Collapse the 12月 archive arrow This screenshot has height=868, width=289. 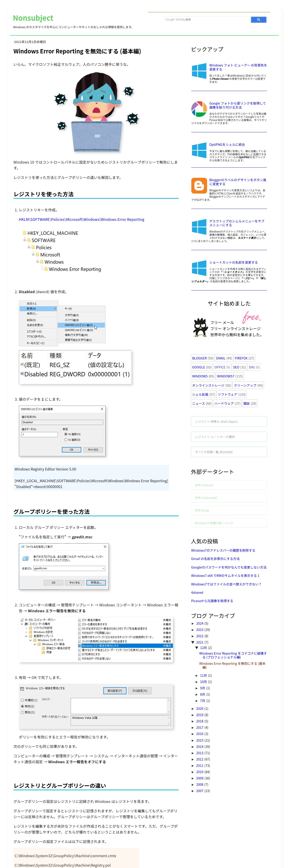197,648
